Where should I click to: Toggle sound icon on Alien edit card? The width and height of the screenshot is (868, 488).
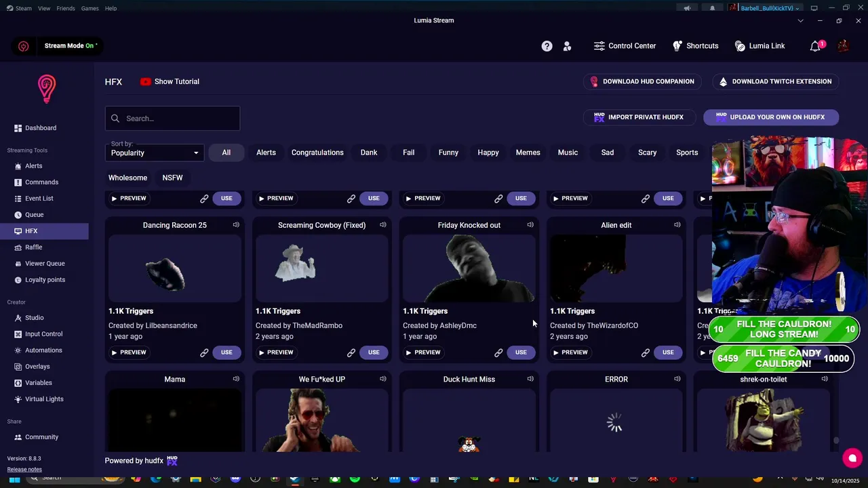pyautogui.click(x=677, y=225)
